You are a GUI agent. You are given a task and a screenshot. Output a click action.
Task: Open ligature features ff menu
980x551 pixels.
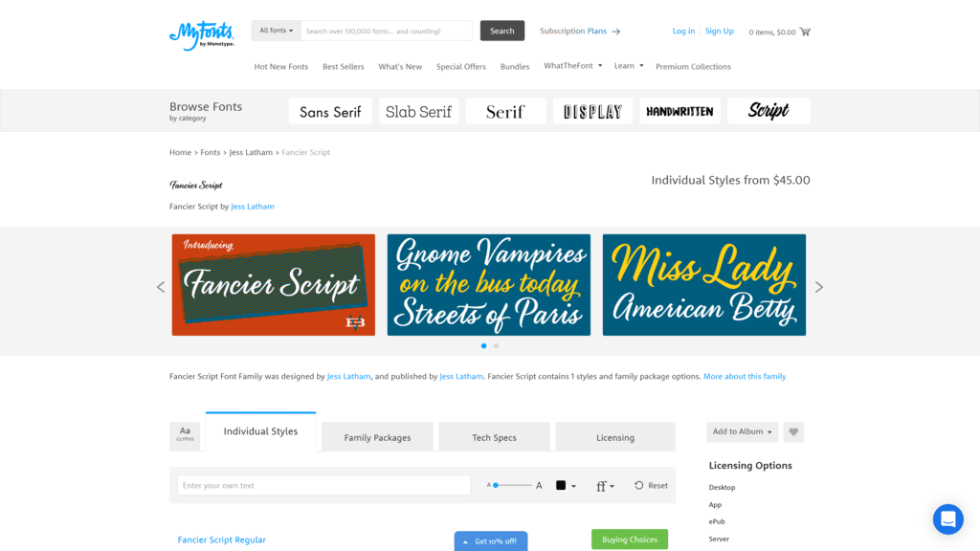point(605,486)
